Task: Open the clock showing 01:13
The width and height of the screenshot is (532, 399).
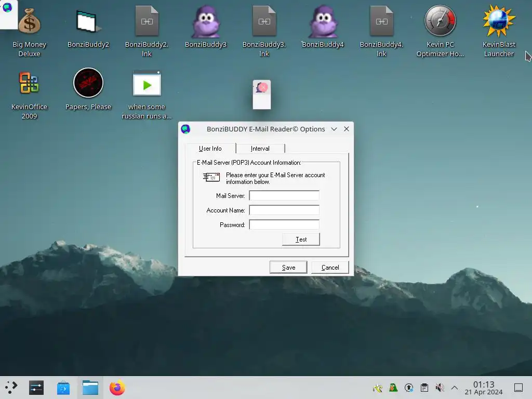Action: (x=484, y=388)
